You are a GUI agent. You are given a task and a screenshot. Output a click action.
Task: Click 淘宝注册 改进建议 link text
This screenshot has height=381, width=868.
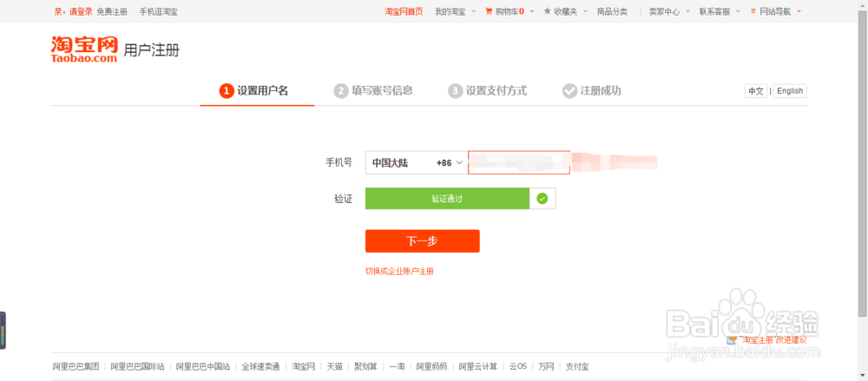point(773,340)
